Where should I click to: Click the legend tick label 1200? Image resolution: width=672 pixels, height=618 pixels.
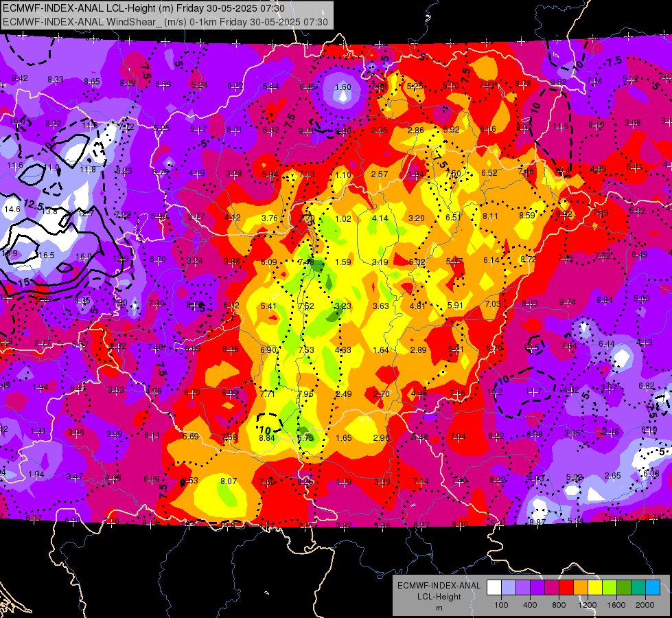[x=588, y=605]
